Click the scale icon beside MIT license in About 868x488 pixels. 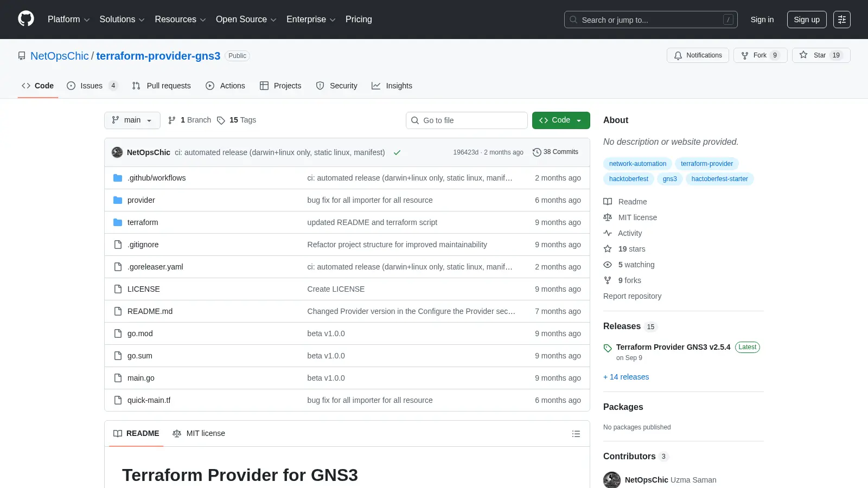(x=608, y=217)
